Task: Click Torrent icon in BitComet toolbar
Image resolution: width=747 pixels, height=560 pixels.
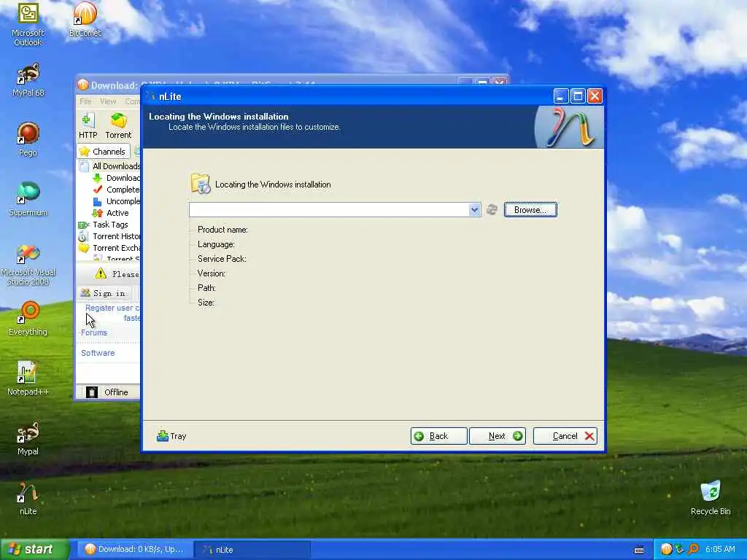Action: pyautogui.click(x=118, y=125)
